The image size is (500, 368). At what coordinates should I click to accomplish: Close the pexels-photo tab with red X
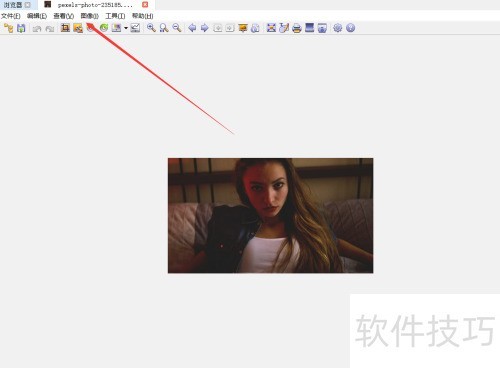click(145, 5)
